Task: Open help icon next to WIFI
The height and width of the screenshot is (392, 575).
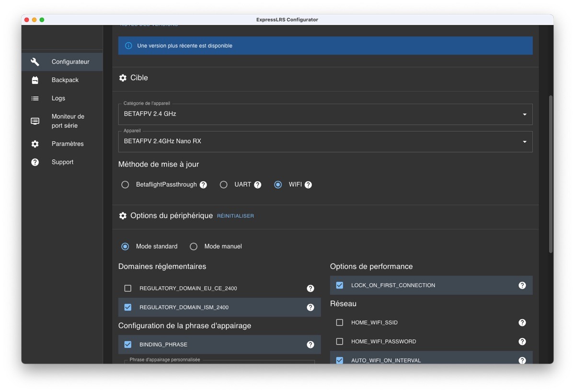Action: coord(308,185)
